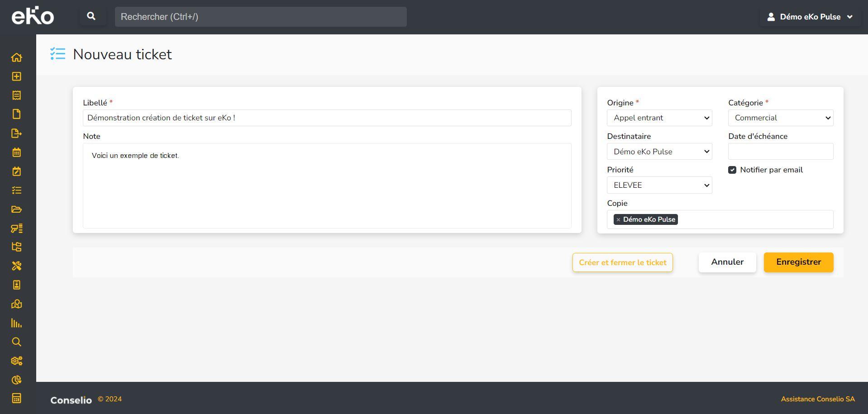This screenshot has height=414, width=868.
Task: Open the descending bar chart icon in sidebar
Action: coord(17,323)
